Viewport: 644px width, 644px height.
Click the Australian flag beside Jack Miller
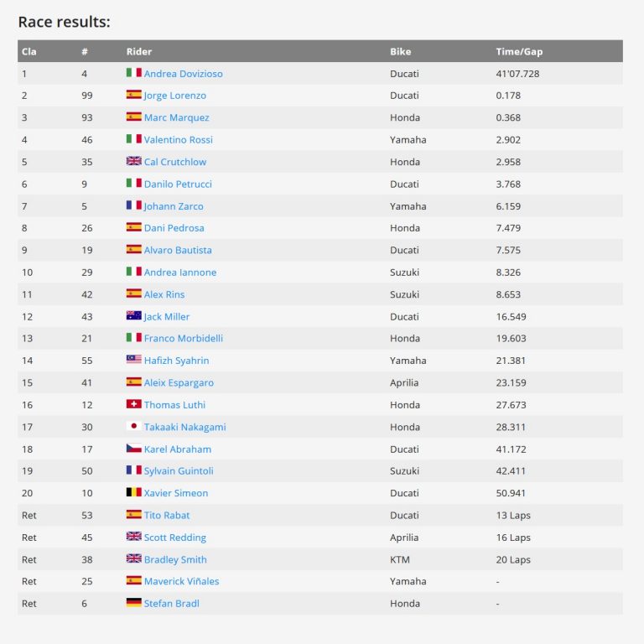(133, 316)
